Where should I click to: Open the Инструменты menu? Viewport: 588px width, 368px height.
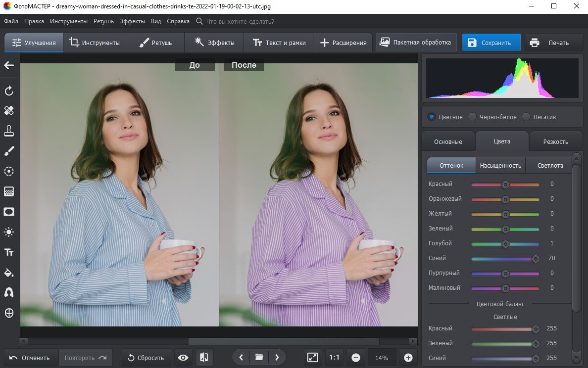pyautogui.click(x=69, y=21)
